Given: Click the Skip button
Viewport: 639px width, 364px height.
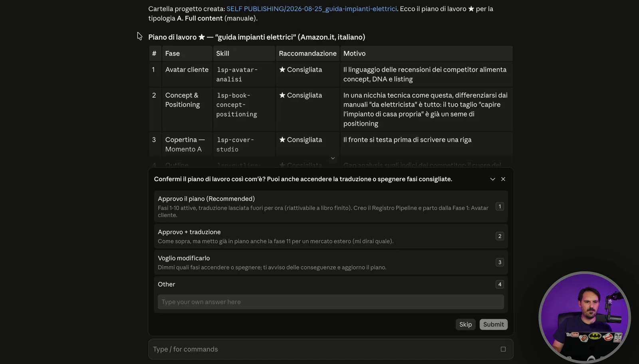Looking at the screenshot, I should coord(465,324).
